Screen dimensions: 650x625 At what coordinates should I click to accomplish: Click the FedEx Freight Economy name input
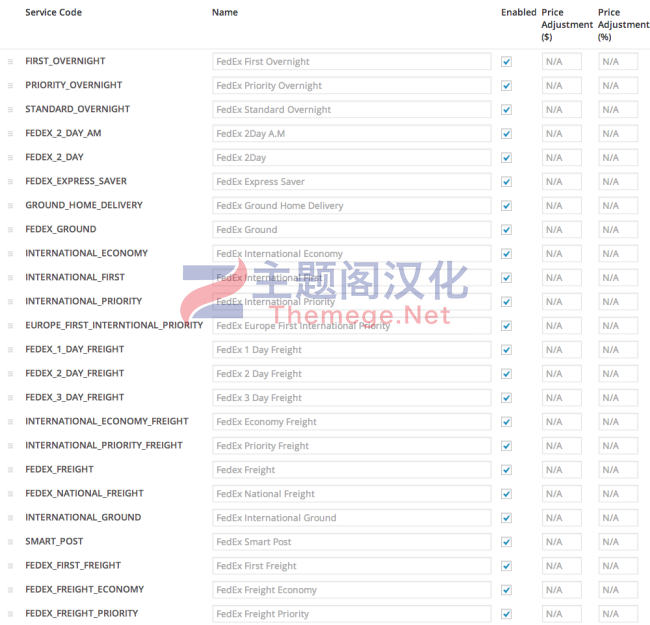click(x=352, y=591)
